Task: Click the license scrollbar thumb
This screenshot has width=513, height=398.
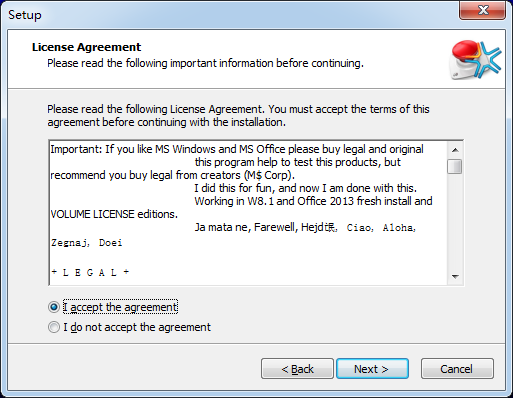Action: (x=455, y=166)
